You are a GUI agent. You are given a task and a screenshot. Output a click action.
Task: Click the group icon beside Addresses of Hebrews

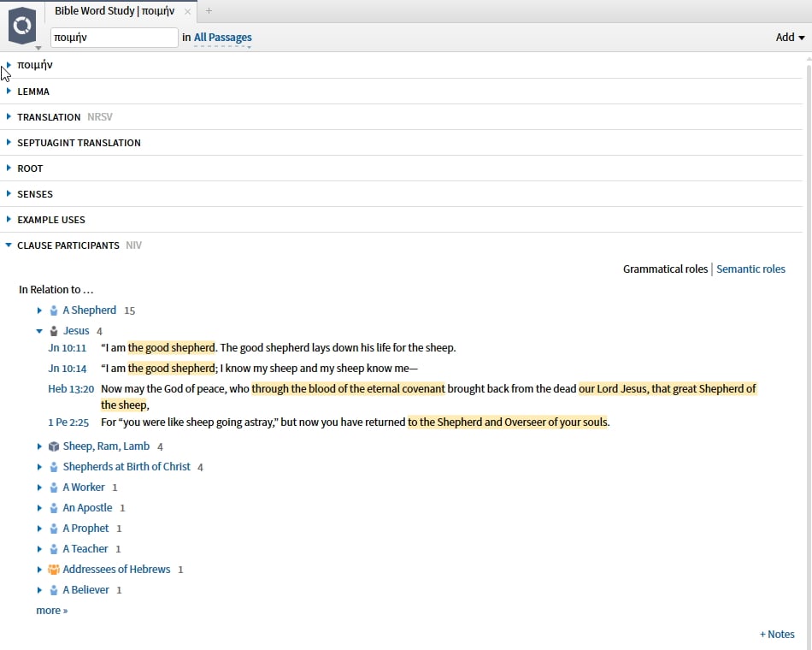point(54,569)
